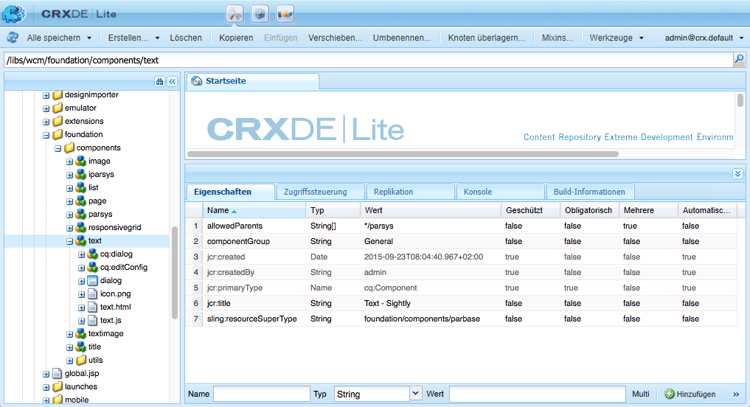Click the search magnifier icon beside path field
750x407 pixels.
[x=739, y=59]
